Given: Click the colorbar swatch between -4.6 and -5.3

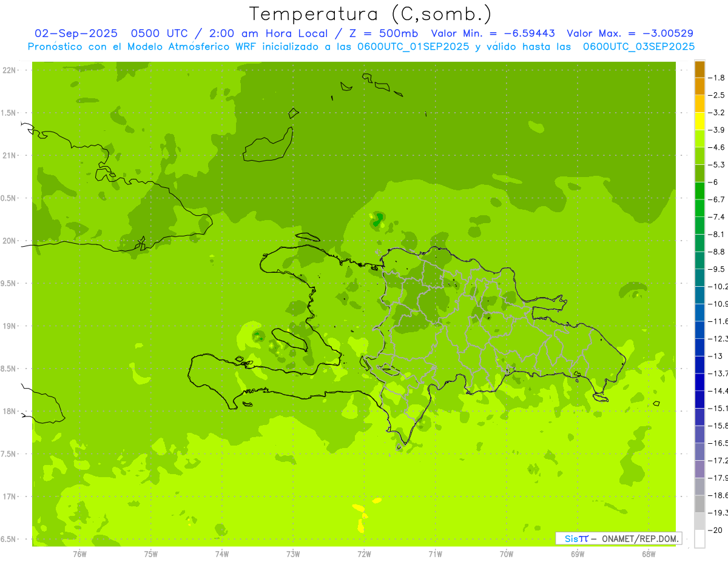Looking at the screenshot, I should coord(699,156).
